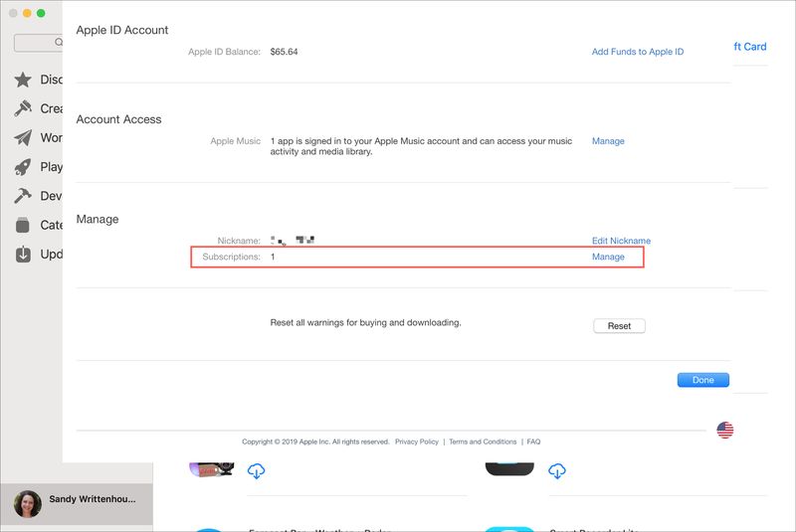Click the yellow minimize window button
The height and width of the screenshot is (532, 796).
pos(27,13)
